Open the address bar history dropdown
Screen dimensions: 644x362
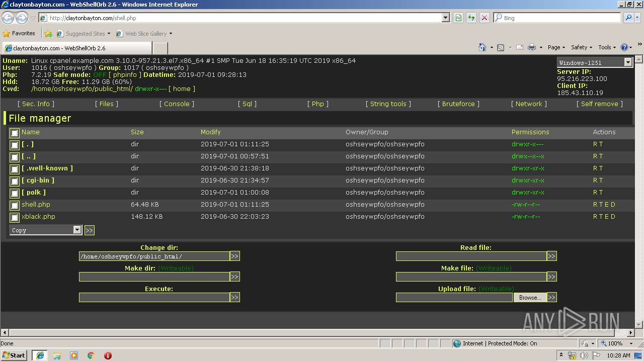click(x=446, y=18)
